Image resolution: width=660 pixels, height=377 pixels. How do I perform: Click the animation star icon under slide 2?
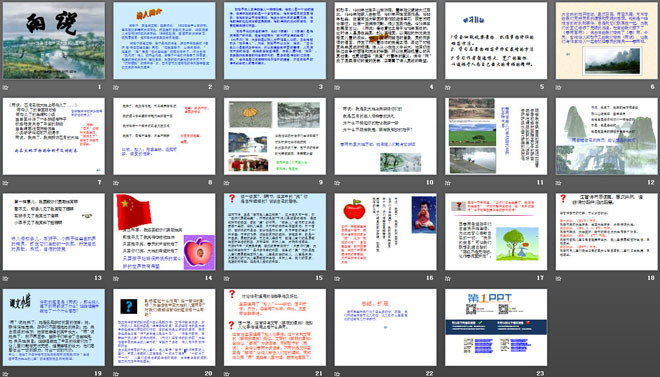[116, 88]
